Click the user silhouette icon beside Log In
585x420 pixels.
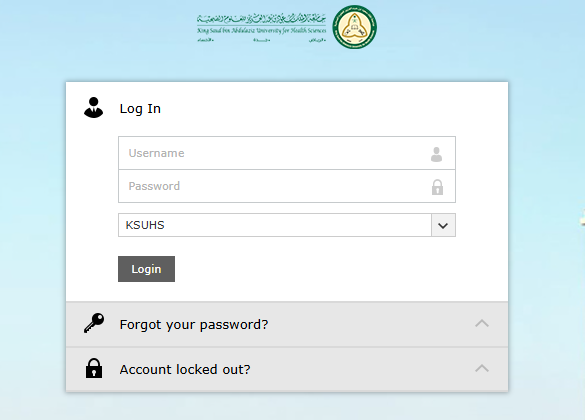(x=93, y=108)
